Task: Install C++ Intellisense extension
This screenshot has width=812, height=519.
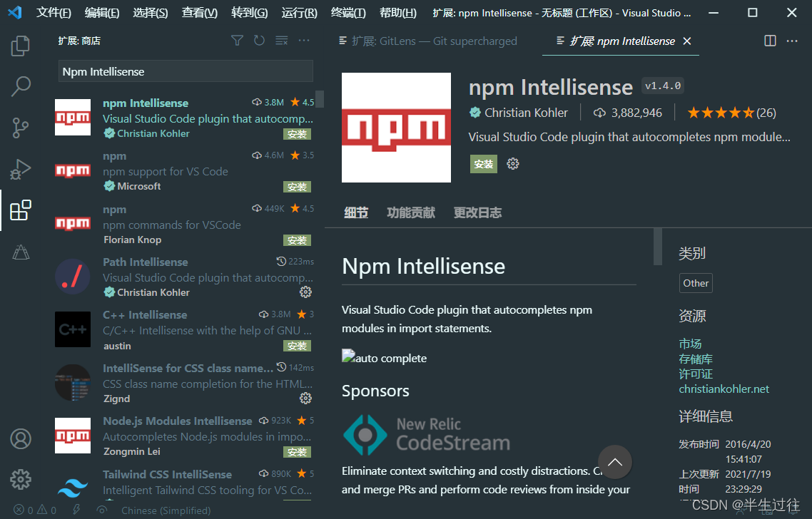Action: pos(297,346)
